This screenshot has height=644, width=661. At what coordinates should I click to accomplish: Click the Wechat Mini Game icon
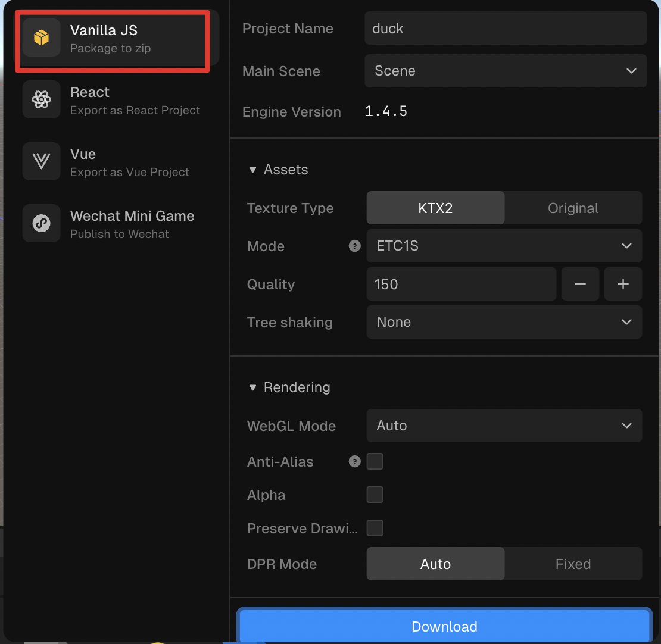click(41, 223)
